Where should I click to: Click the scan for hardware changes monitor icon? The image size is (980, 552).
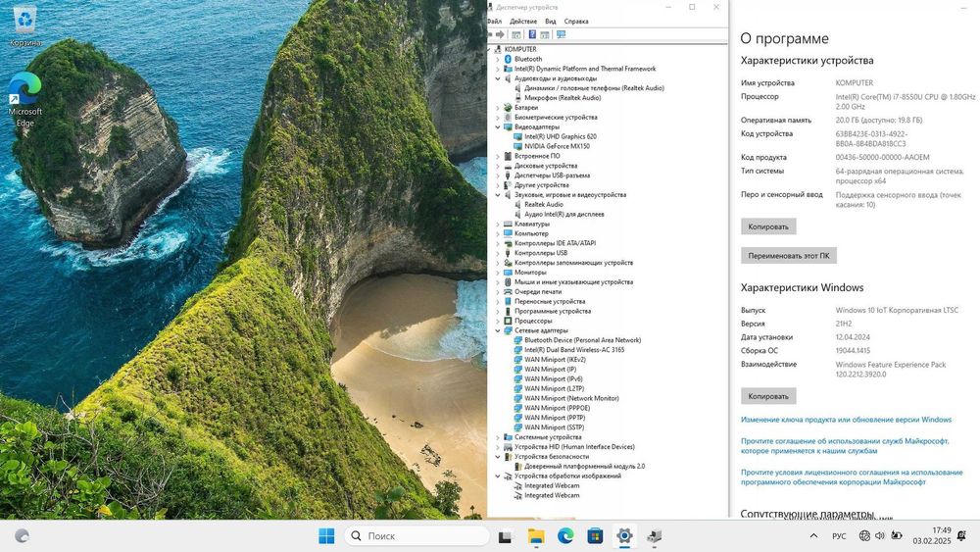pos(561,35)
